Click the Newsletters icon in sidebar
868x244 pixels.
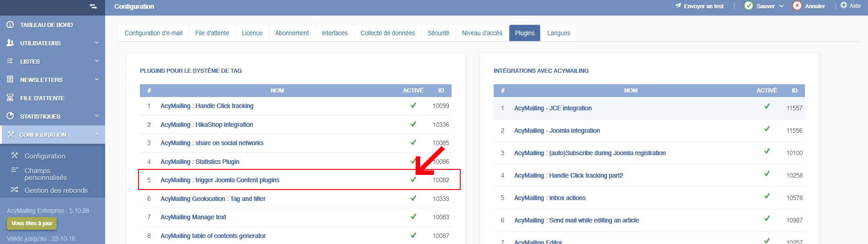click(x=10, y=79)
